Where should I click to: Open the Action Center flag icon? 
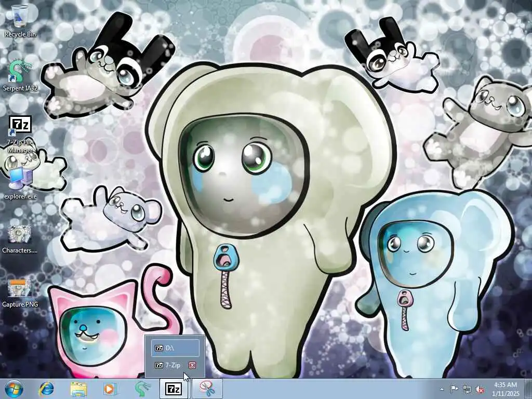454,389
